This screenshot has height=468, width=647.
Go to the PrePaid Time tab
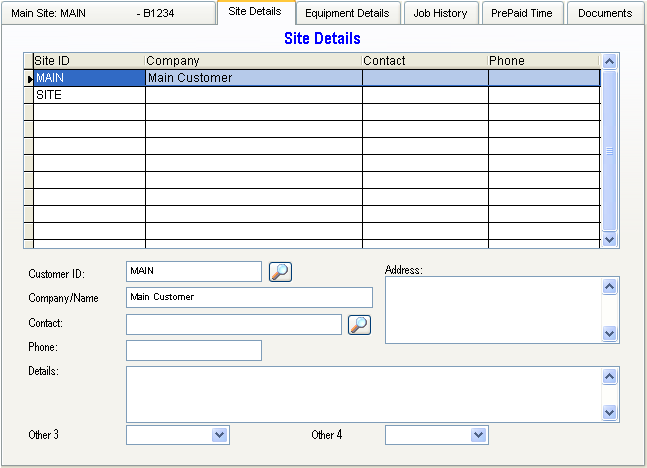tap(524, 13)
